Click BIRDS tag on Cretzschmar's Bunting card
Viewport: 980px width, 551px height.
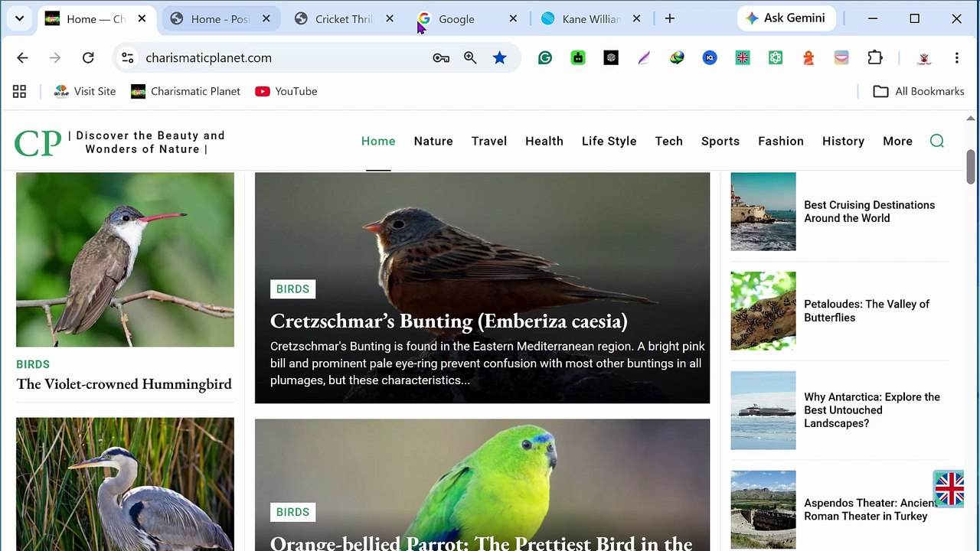292,289
